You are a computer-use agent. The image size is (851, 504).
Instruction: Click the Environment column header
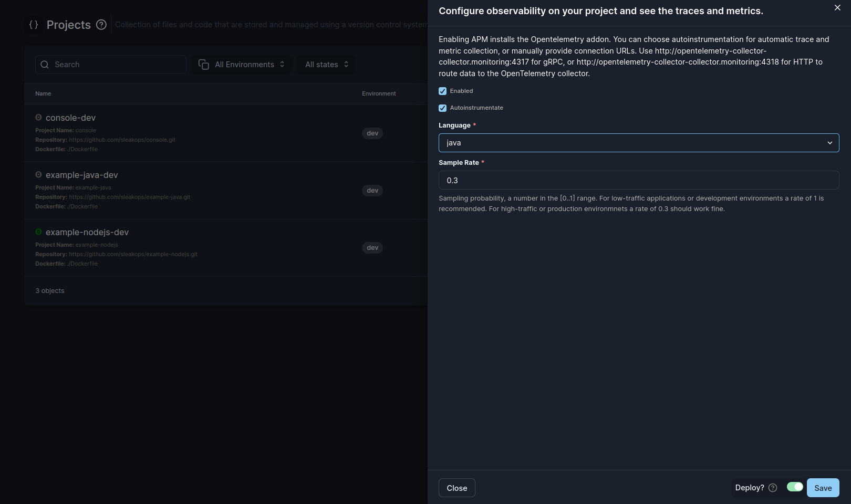click(379, 93)
